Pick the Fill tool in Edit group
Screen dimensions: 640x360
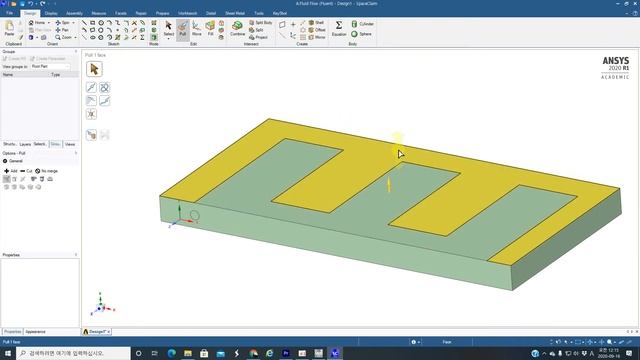(x=210, y=29)
